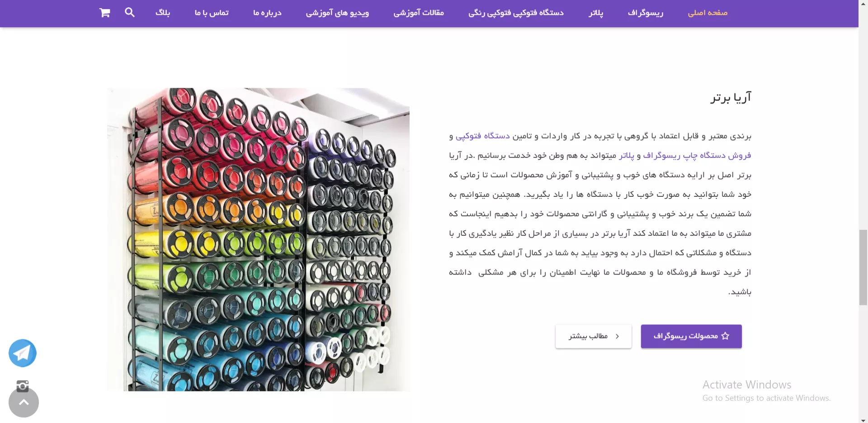Select دستگاه فتوکپی رنگی in navbar
This screenshot has height=423, width=868.
click(516, 13)
